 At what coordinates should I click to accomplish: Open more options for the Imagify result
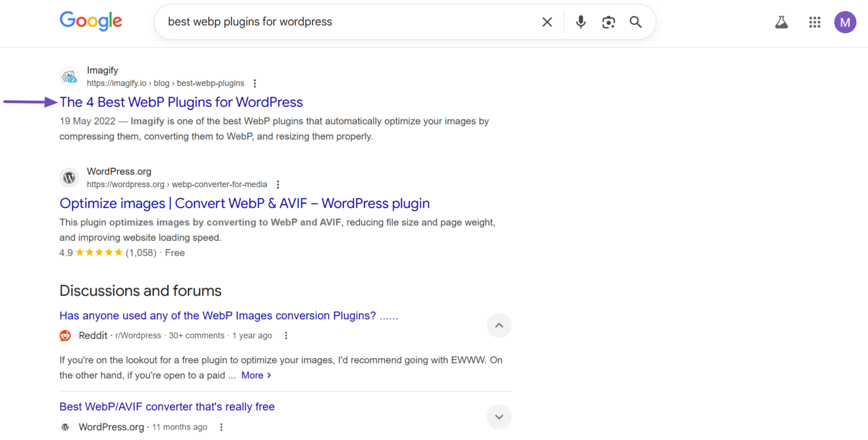[x=255, y=84]
